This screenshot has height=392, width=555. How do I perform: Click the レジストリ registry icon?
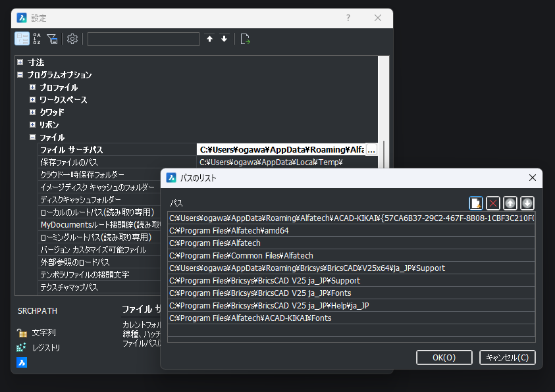[x=21, y=347]
